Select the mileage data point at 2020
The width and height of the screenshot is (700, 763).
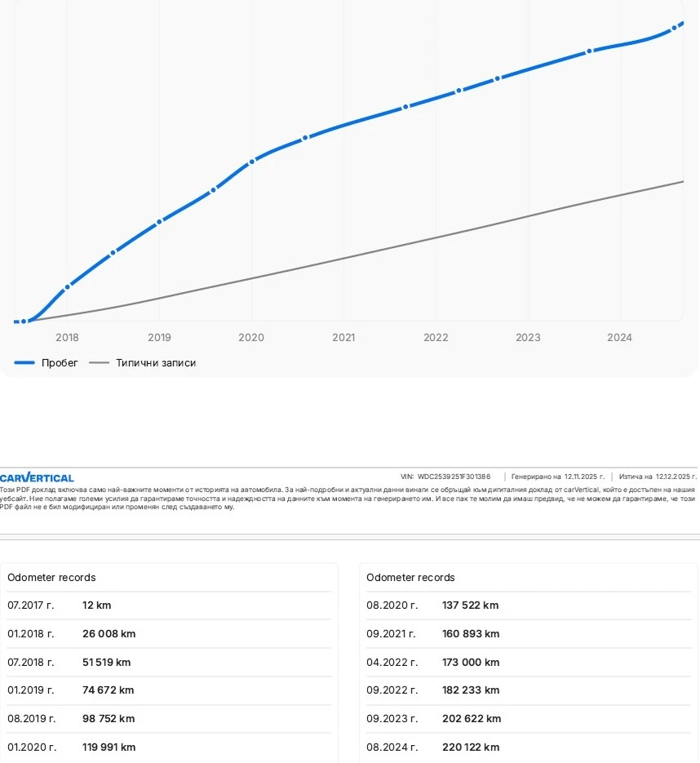pyautogui.click(x=251, y=161)
